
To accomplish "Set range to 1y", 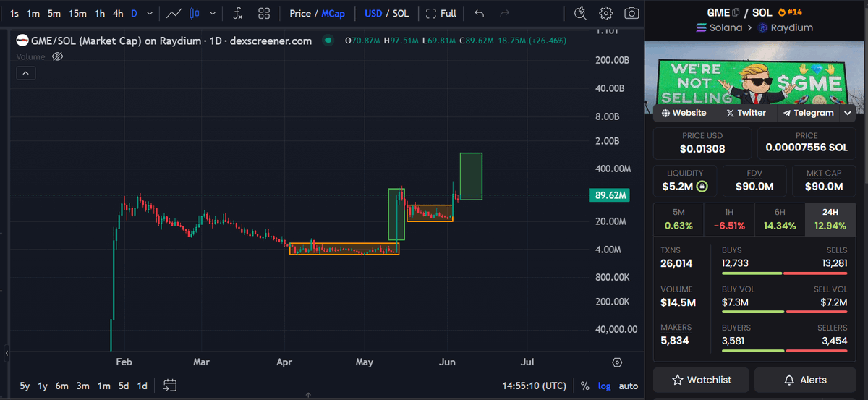I will click(43, 386).
